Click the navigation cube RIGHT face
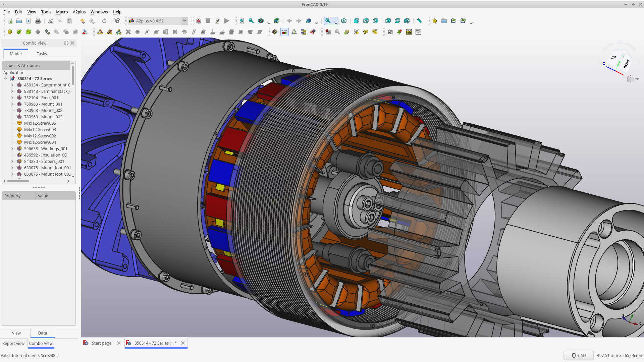 tap(626, 64)
